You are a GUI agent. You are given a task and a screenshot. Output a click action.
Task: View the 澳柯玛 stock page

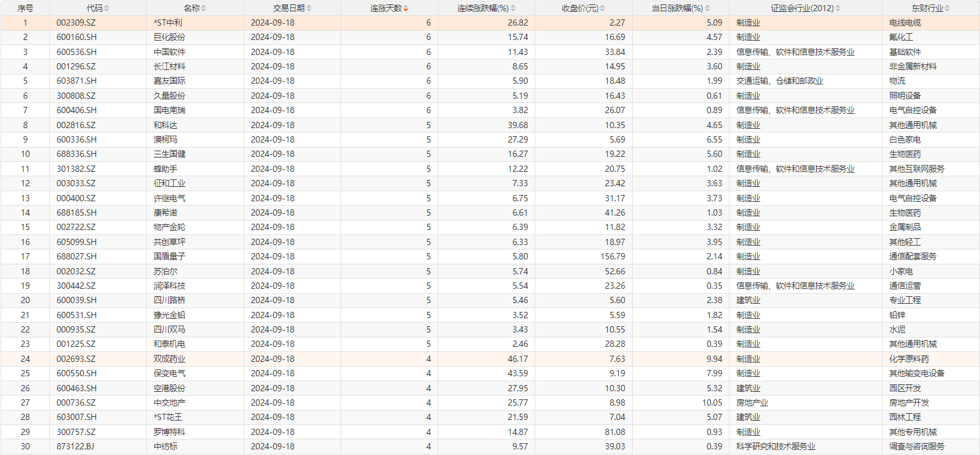pos(166,139)
